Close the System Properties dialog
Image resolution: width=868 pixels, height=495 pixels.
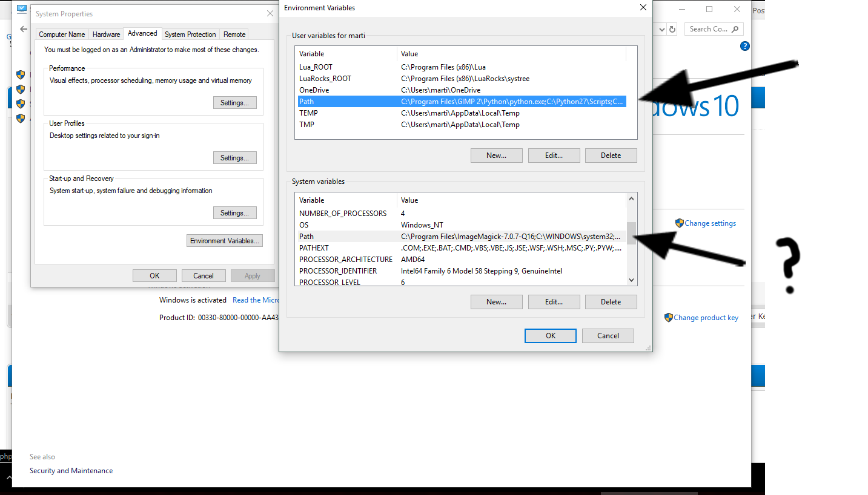[270, 13]
